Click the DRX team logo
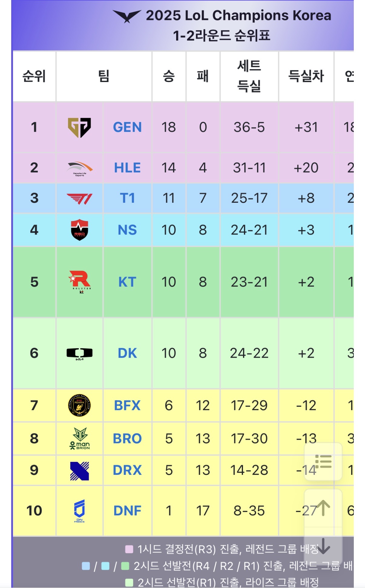This screenshot has height=588, width=365. 79,471
